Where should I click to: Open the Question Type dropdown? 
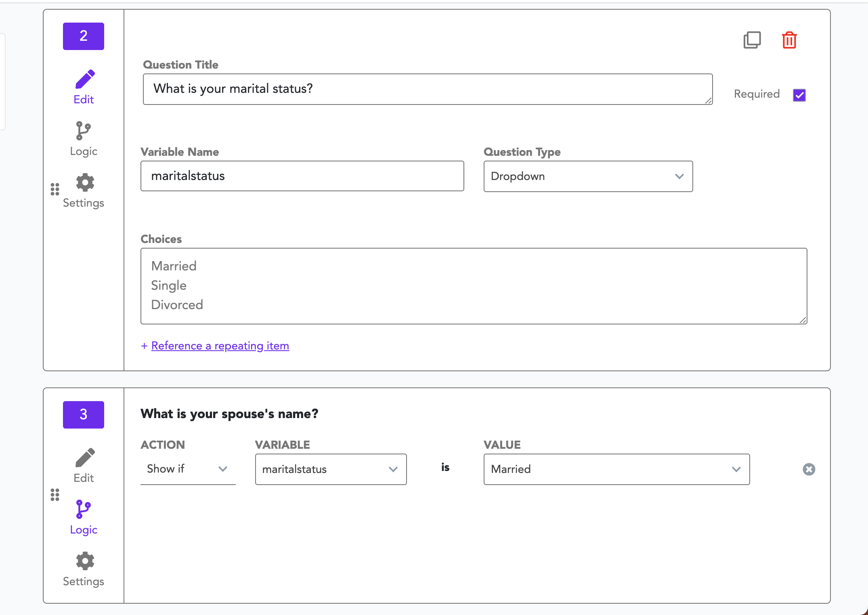pos(588,176)
